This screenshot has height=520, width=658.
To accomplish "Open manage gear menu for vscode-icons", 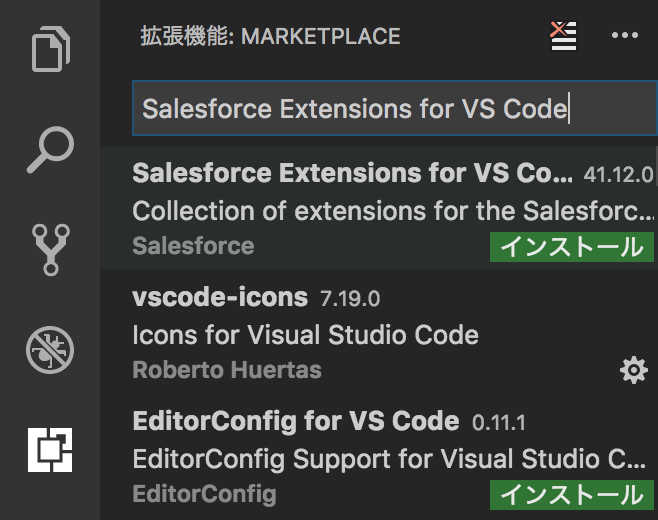I will tap(634, 371).
